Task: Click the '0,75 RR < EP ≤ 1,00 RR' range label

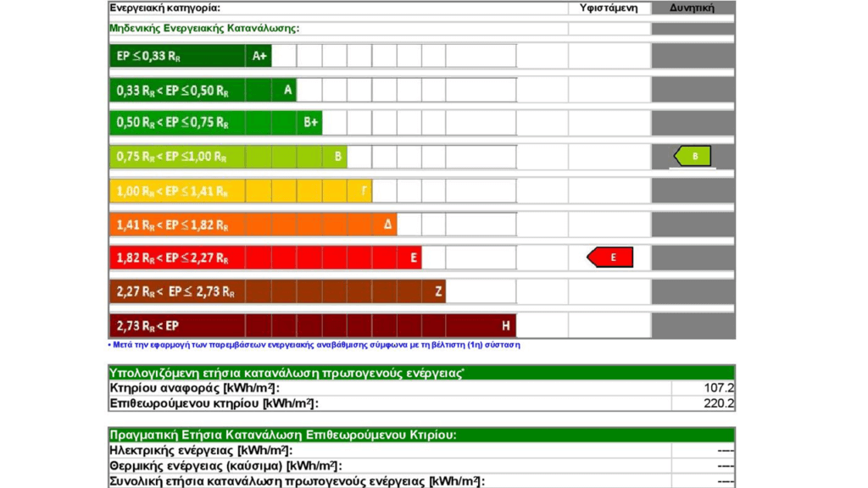Action: tap(171, 157)
